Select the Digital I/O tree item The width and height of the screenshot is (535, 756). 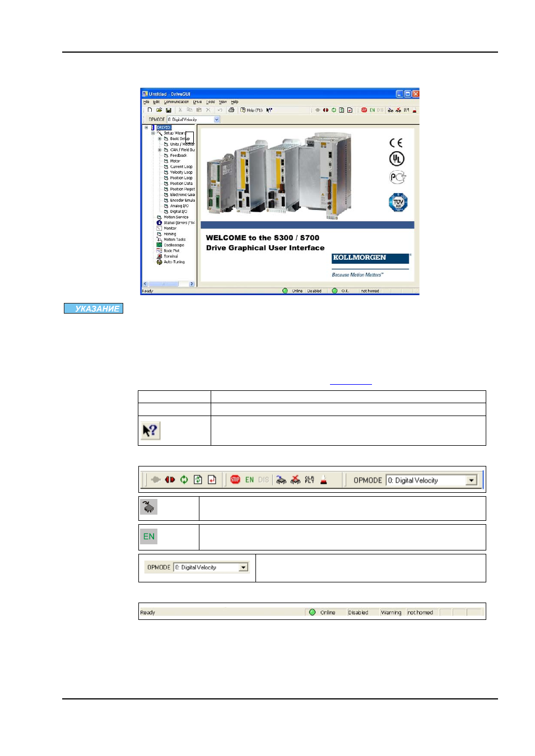179,212
